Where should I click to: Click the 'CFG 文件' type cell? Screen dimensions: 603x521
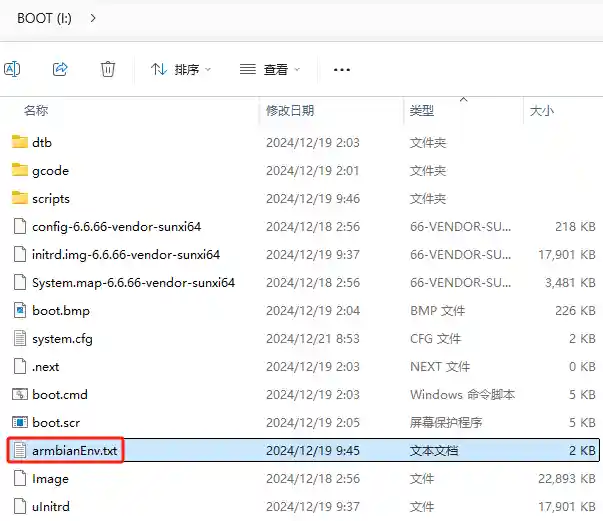coord(435,339)
